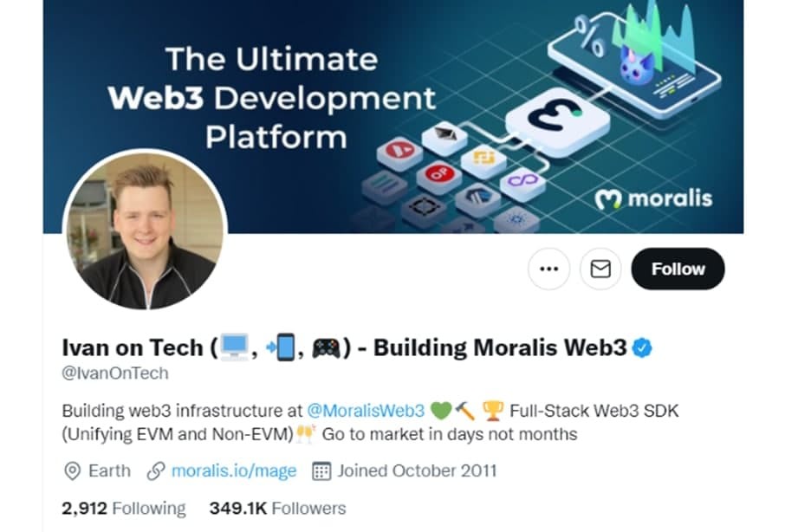Click the chain link icon beside moralis.io
798x532 pixels.
point(156,471)
